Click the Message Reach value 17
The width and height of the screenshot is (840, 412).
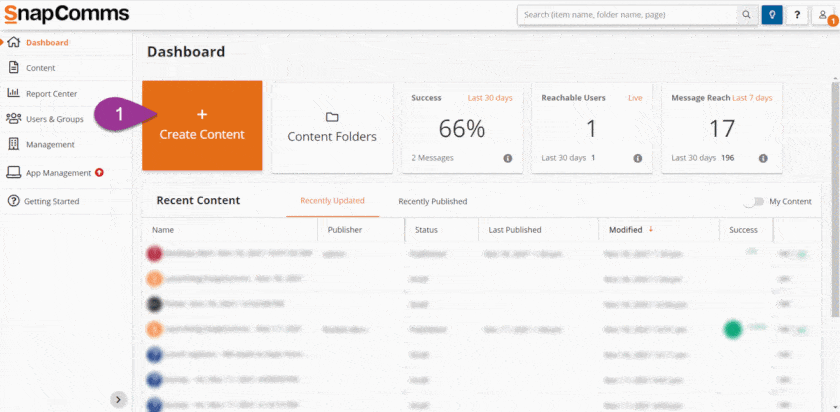coord(721,129)
